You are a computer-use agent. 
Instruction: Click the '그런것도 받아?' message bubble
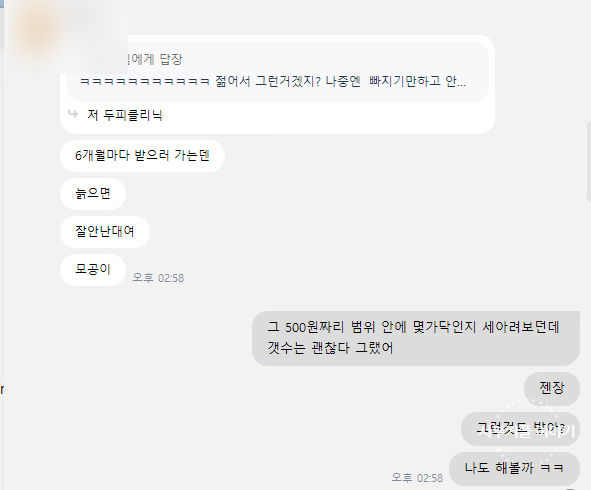[x=520, y=429]
